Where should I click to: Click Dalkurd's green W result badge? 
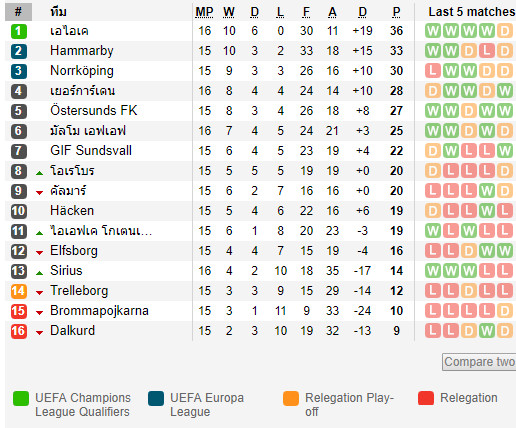pyautogui.click(x=487, y=331)
